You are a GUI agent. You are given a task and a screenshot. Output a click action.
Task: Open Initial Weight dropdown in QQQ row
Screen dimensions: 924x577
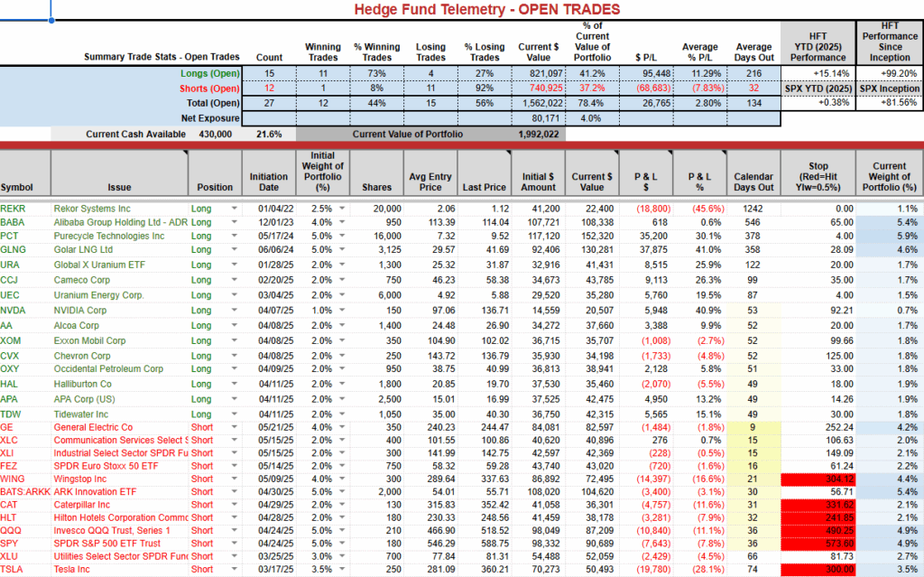pos(342,530)
